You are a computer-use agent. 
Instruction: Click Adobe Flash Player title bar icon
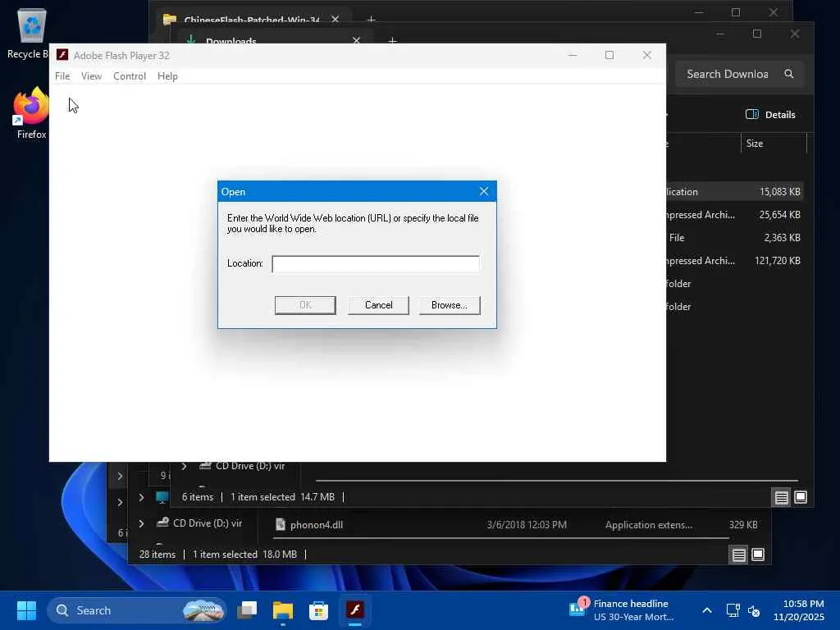click(x=62, y=55)
